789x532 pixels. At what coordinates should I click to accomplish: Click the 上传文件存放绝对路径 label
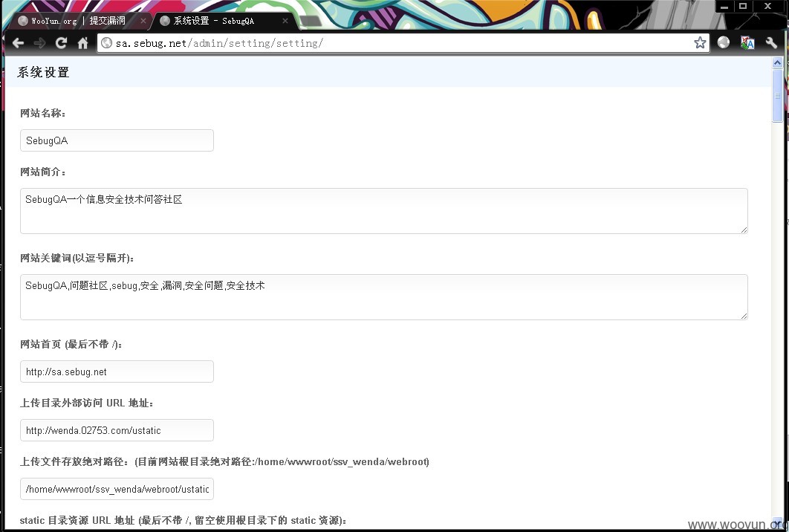pos(224,461)
